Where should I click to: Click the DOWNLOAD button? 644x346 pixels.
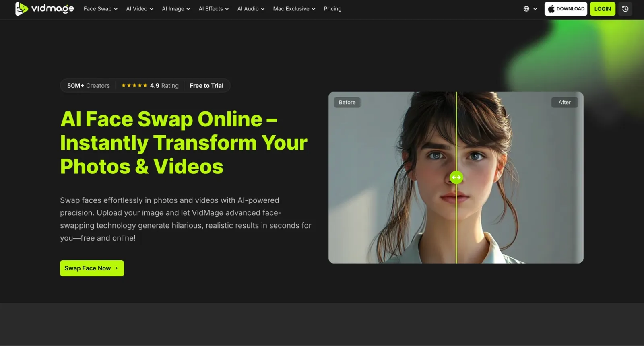coord(566,9)
